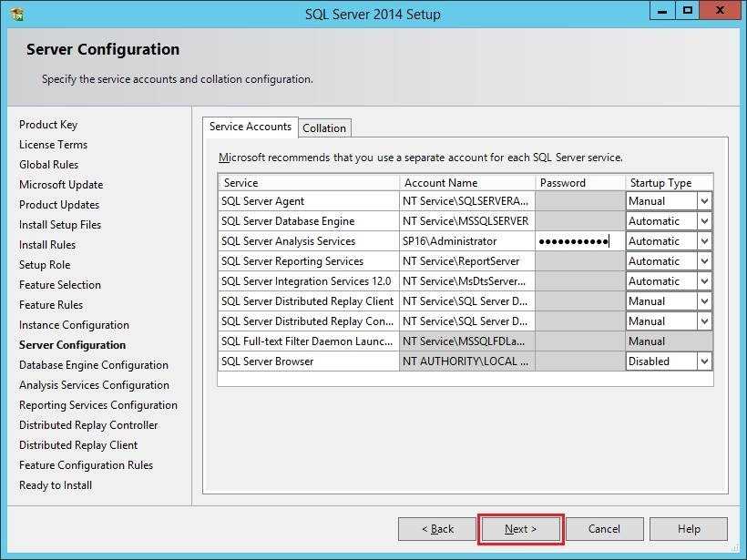Open Startup Type dropdown for Distributed Replay Client
Screen dimensions: 747x560
point(704,301)
